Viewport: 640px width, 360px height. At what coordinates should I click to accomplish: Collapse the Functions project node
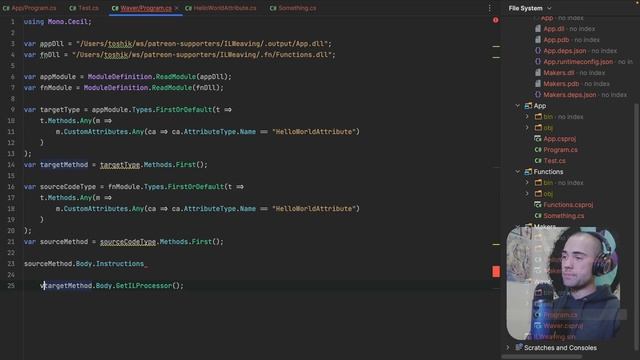(518, 172)
